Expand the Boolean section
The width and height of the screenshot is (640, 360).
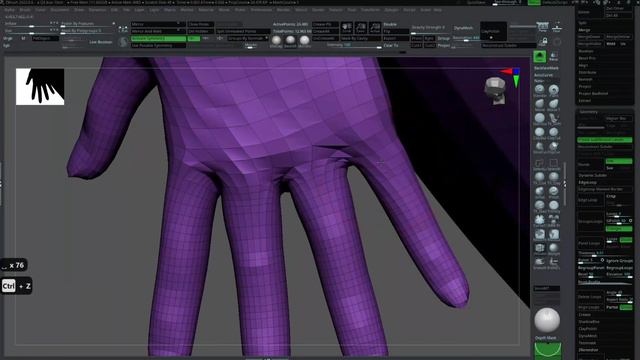point(586,51)
